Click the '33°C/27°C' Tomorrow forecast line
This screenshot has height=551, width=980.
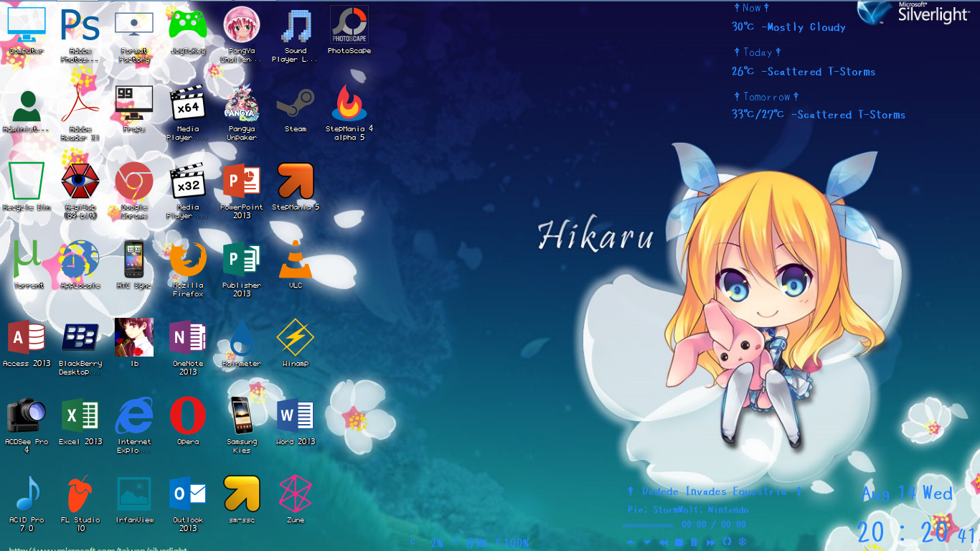coord(819,115)
